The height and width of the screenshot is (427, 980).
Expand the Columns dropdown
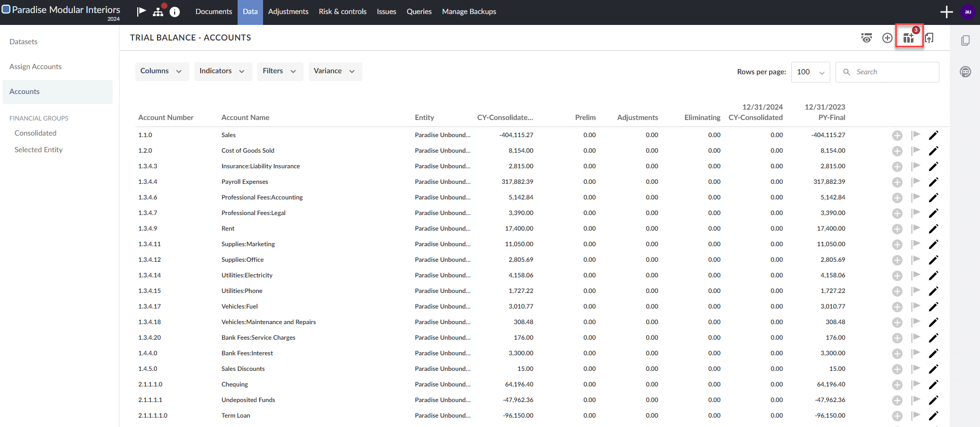161,71
